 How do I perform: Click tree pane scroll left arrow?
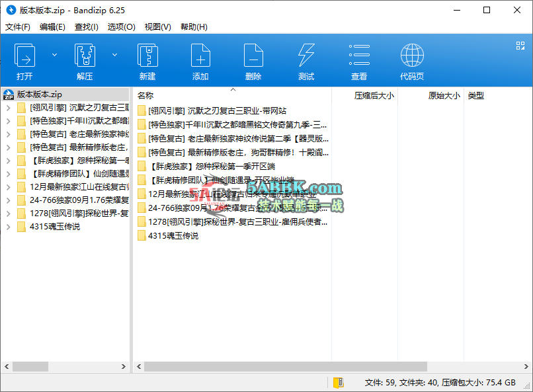pos(7,366)
